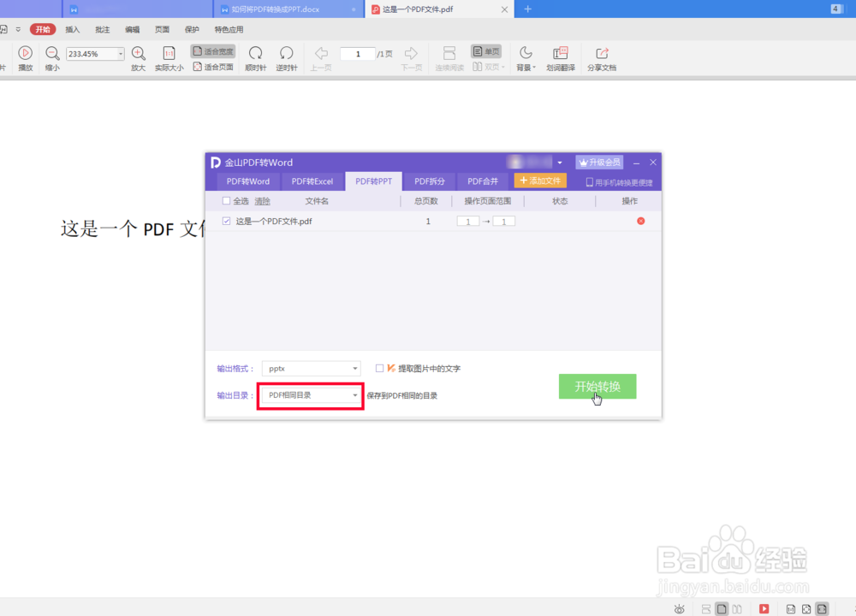The image size is (856, 616).
Task: Expand the quick access toolbar arrow
Action: (x=18, y=29)
